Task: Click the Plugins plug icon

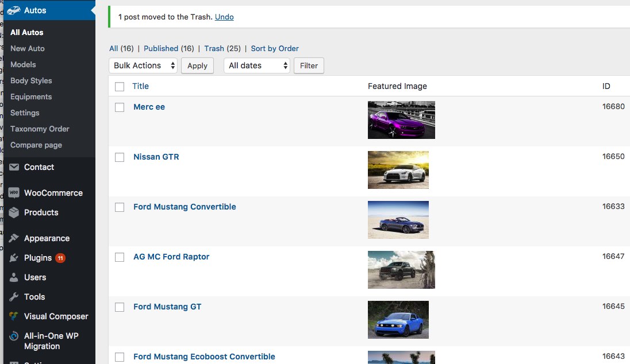Action: (14, 258)
